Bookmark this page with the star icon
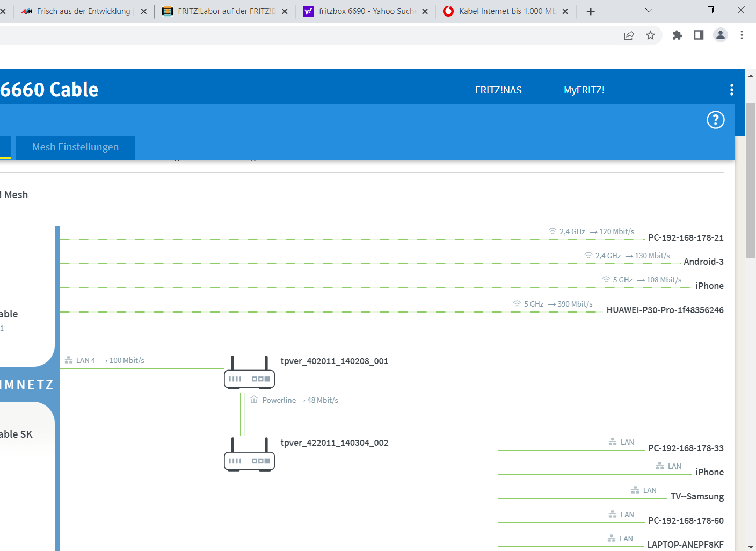 (x=650, y=35)
